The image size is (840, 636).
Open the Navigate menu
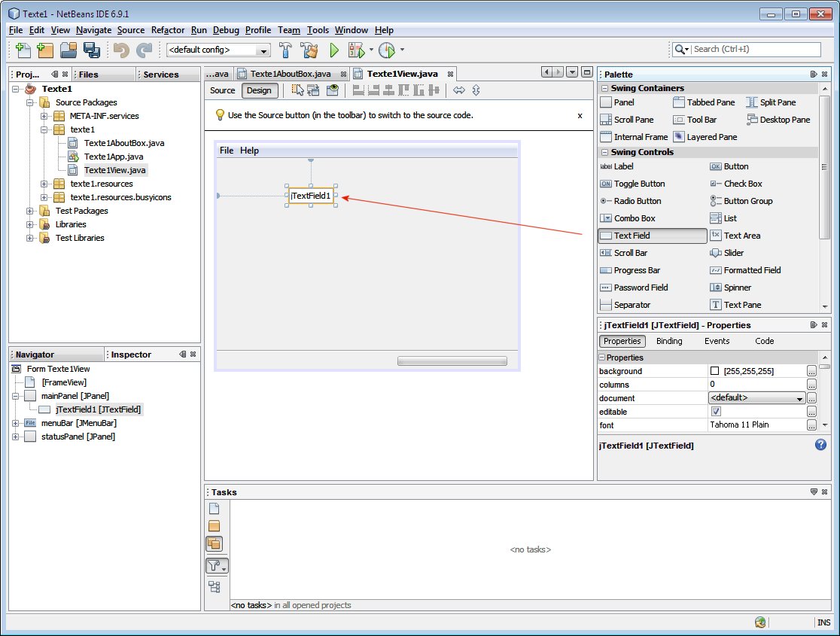pos(94,30)
